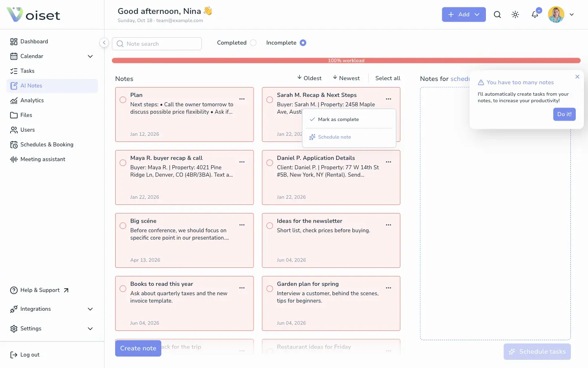This screenshot has width=588, height=368.
Task: Check the Maya R. buyer recap circle
Action: point(123,163)
